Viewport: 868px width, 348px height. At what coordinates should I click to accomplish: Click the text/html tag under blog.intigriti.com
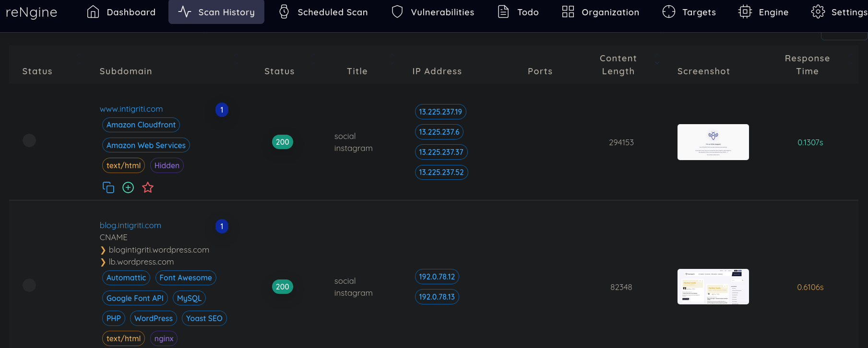tap(123, 338)
